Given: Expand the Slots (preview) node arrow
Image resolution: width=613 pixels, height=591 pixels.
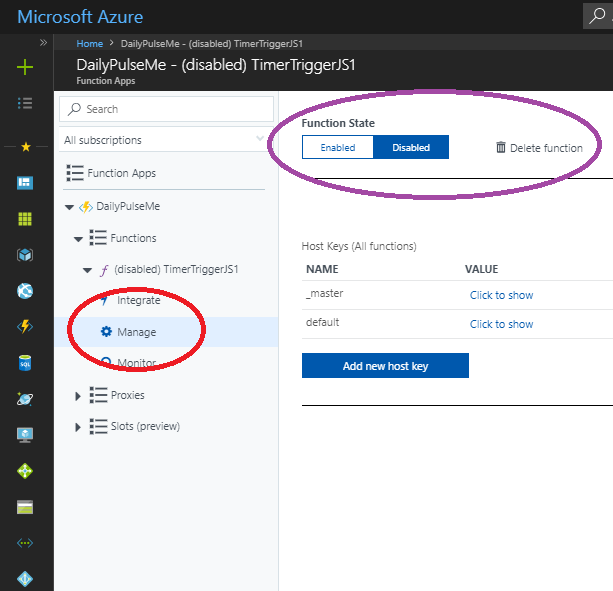Looking at the screenshot, I should point(78,427).
